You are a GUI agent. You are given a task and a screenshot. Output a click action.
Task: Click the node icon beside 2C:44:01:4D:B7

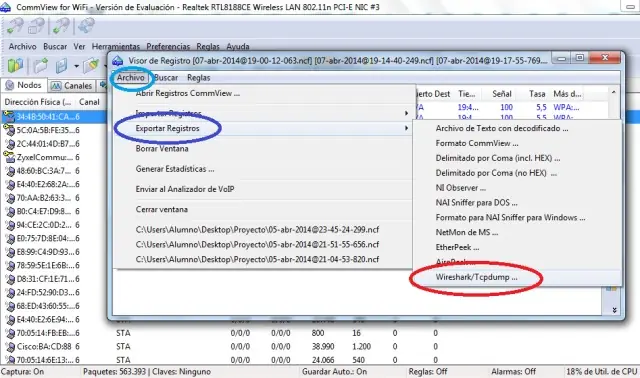coord(10,144)
